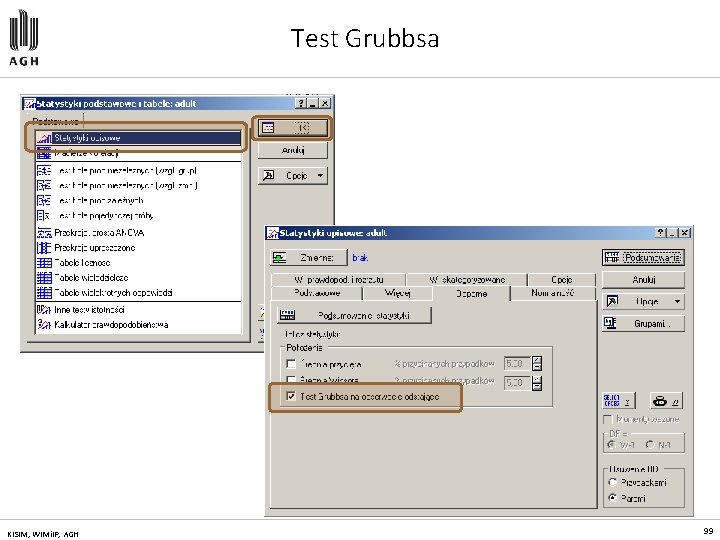This screenshot has width=720, height=540.
Task: Open Opcje dropdown in Statystyki podstawowe window
Action: tap(293, 175)
